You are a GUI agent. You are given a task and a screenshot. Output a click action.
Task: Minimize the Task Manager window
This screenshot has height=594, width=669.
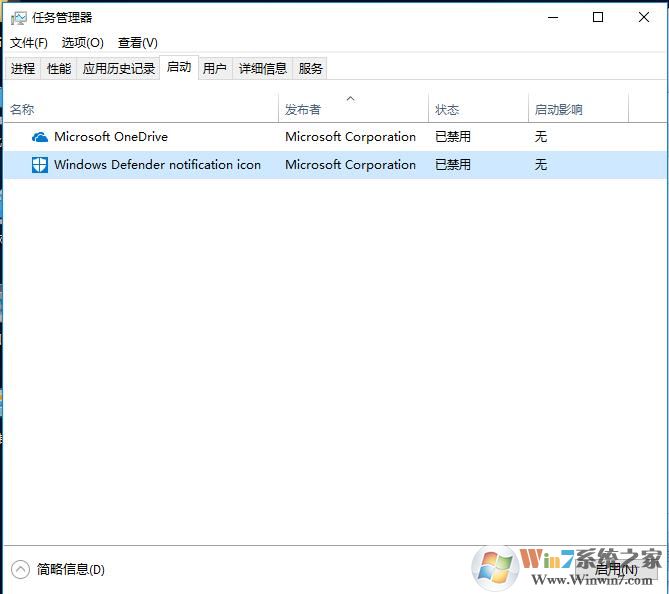(553, 17)
